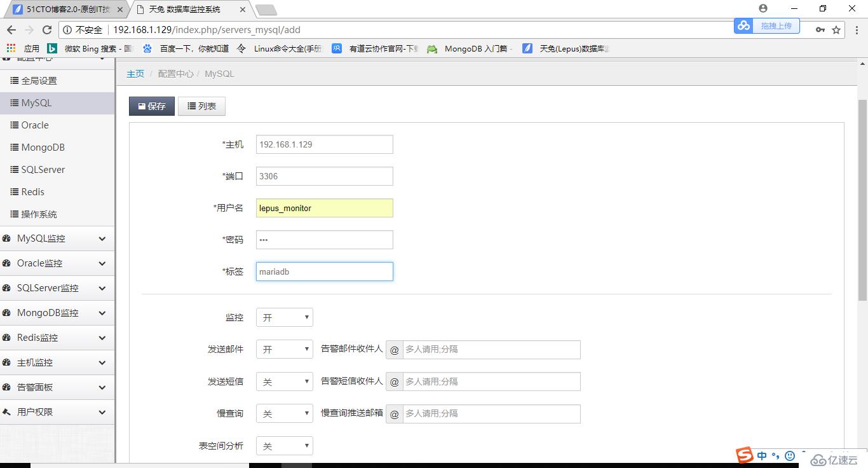The width and height of the screenshot is (868, 468).
Task: Open the 慢查询 dropdown
Action: click(285, 413)
